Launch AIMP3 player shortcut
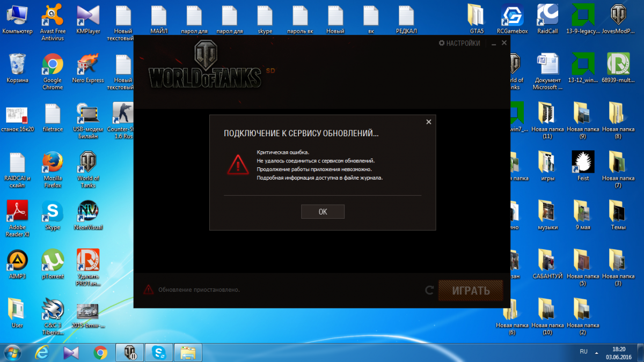This screenshot has width=644, height=362. [x=18, y=264]
